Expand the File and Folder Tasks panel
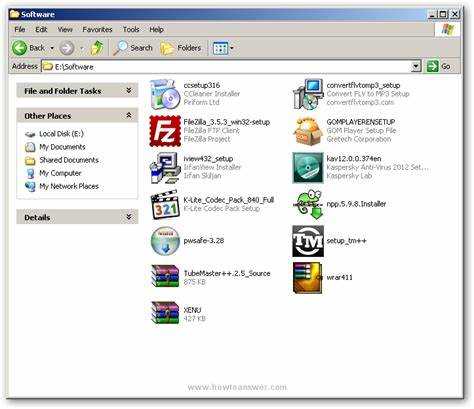 (129, 90)
